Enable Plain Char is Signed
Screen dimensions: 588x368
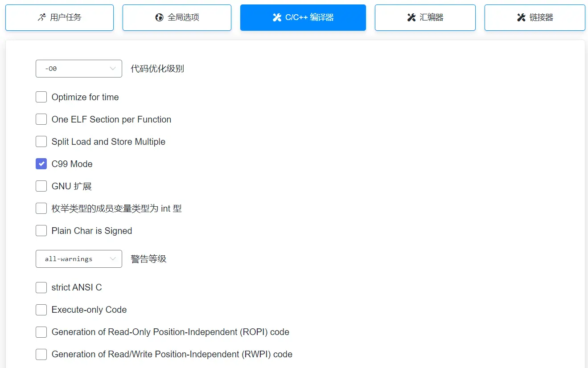[41, 230]
